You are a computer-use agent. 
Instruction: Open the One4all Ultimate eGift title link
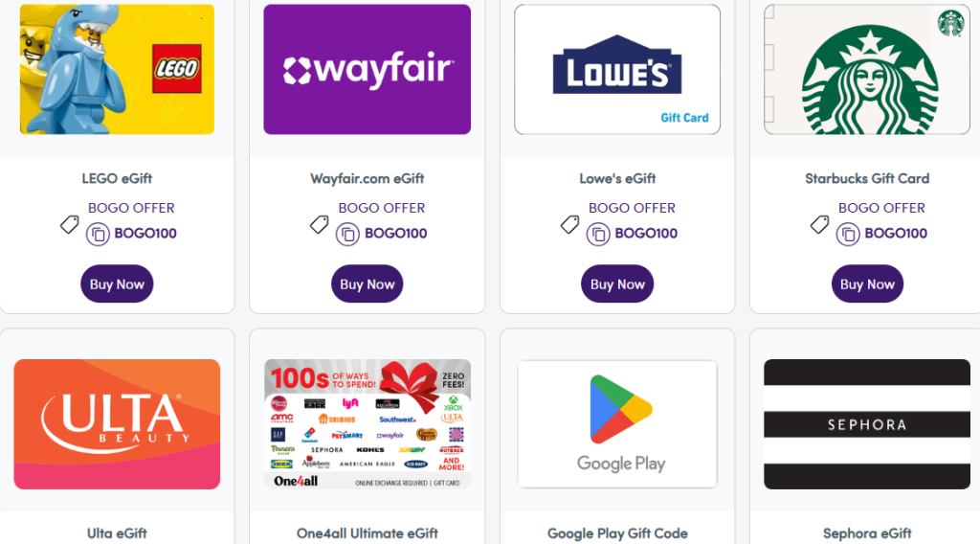(367, 533)
